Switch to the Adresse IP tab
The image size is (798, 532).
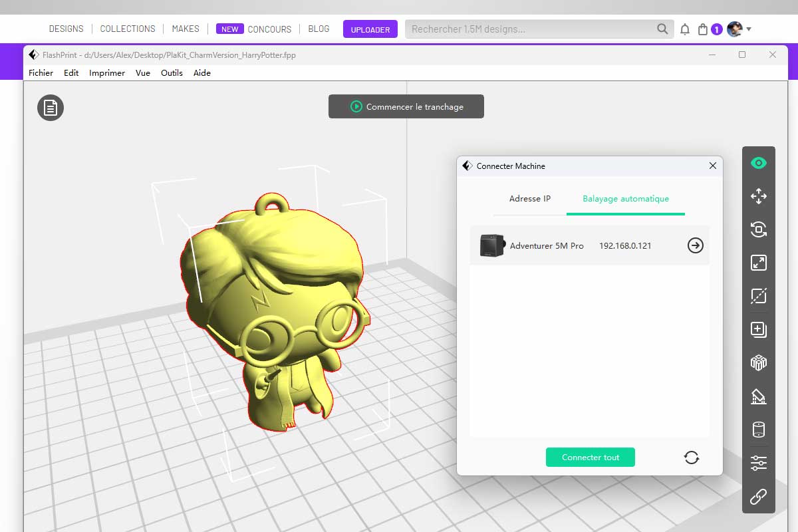click(529, 199)
